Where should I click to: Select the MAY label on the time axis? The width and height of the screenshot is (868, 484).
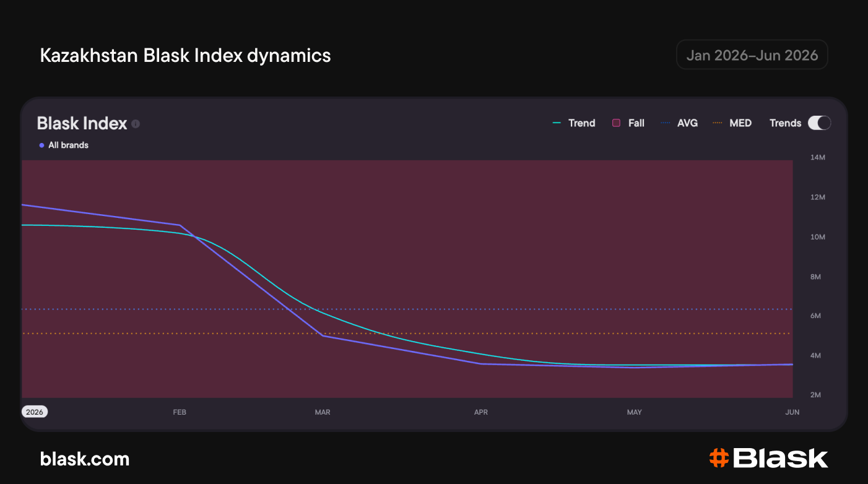tap(635, 412)
